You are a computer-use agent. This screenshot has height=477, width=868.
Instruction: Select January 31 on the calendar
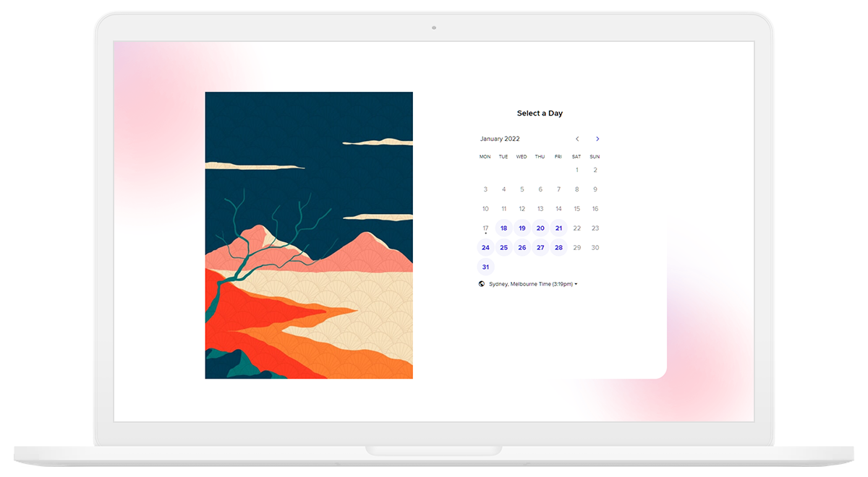click(485, 267)
